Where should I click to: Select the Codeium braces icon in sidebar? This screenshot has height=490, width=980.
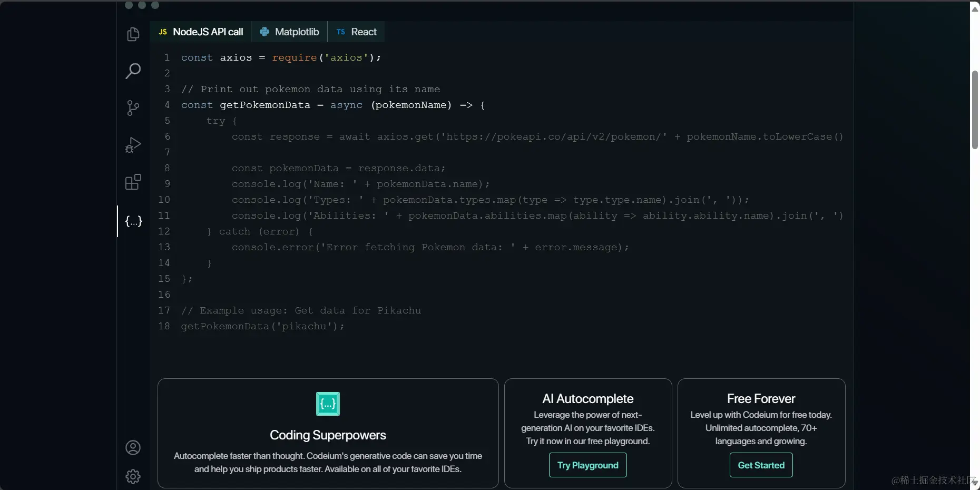[133, 221]
